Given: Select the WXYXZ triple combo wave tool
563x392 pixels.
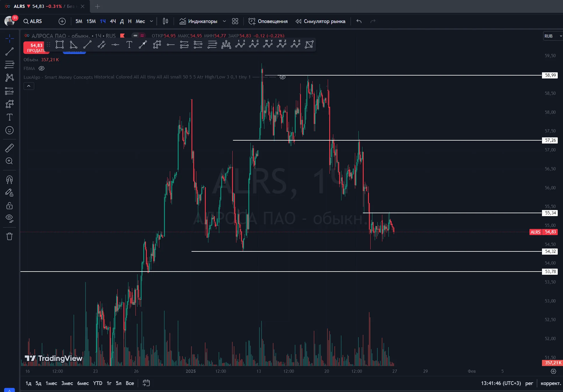Looking at the screenshot, I should (x=282, y=44).
